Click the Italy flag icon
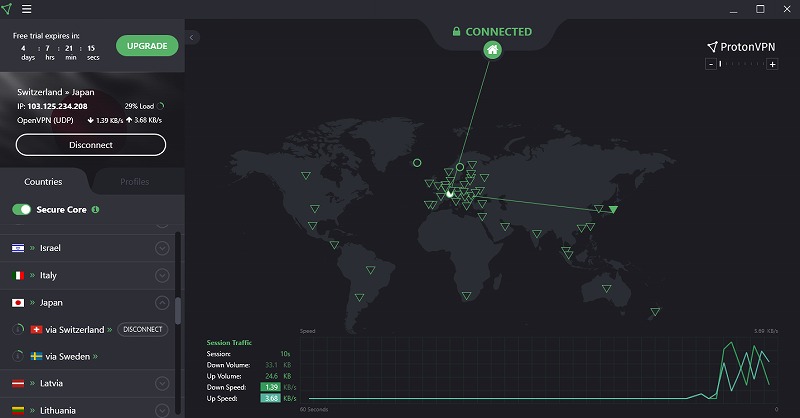Image resolution: width=800 pixels, height=418 pixels. (x=18, y=276)
